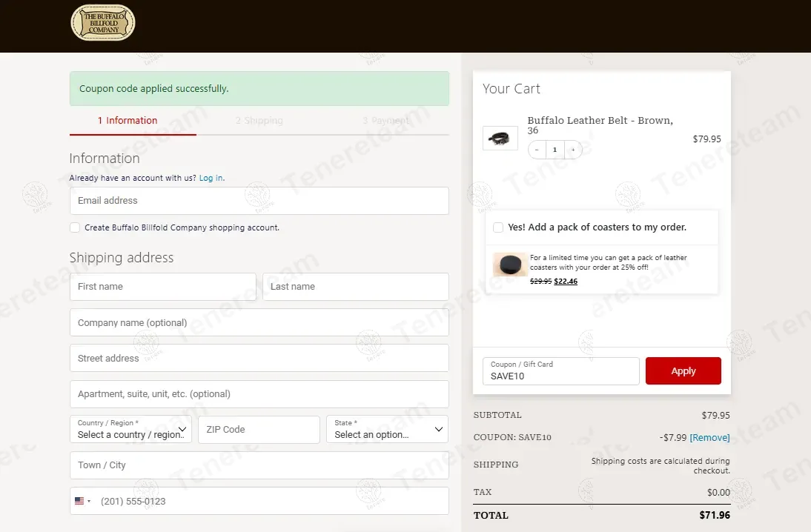Increase belt quantity with plus button
This screenshot has width=811, height=532.
pos(573,150)
